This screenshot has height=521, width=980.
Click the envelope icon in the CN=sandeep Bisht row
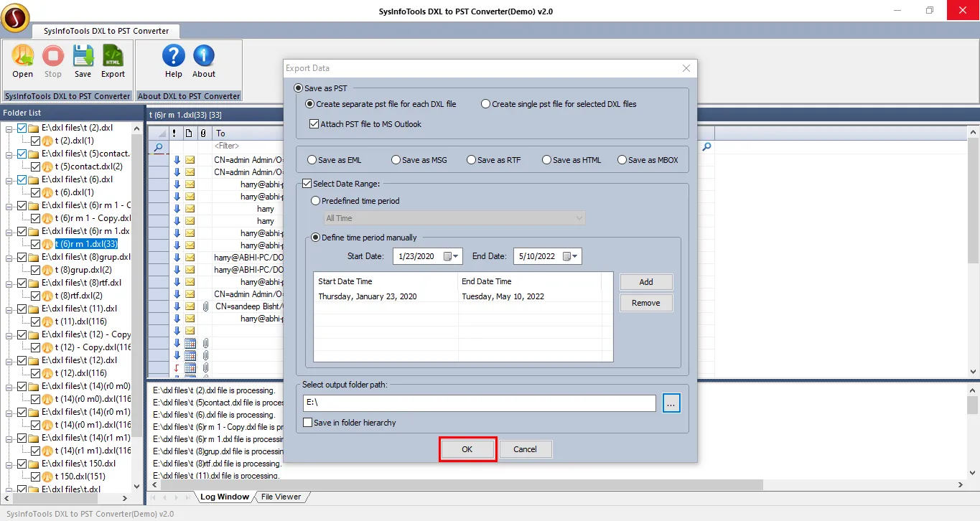[190, 306]
